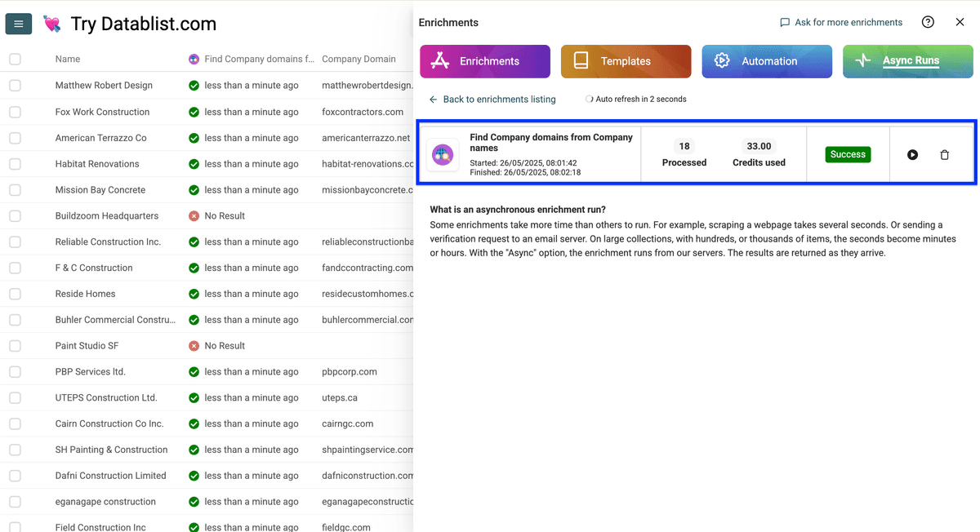
Task: Click the 'Find Company domains from Company names' title
Action: tap(551, 143)
